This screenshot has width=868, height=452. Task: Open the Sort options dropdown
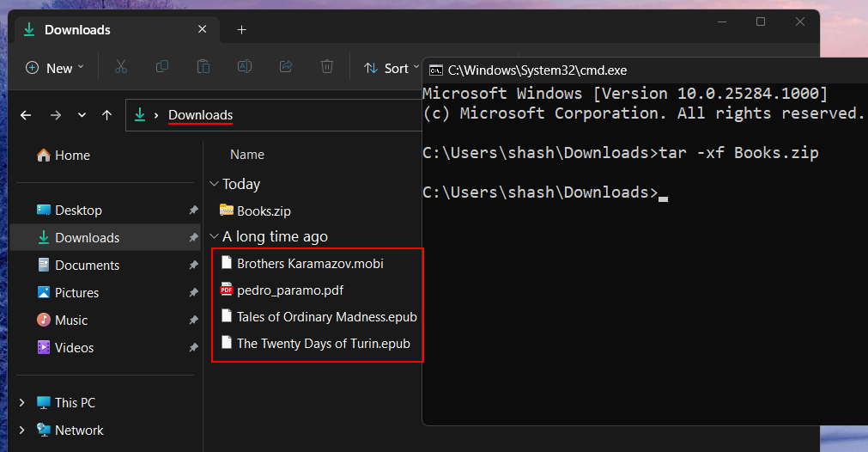coord(387,68)
